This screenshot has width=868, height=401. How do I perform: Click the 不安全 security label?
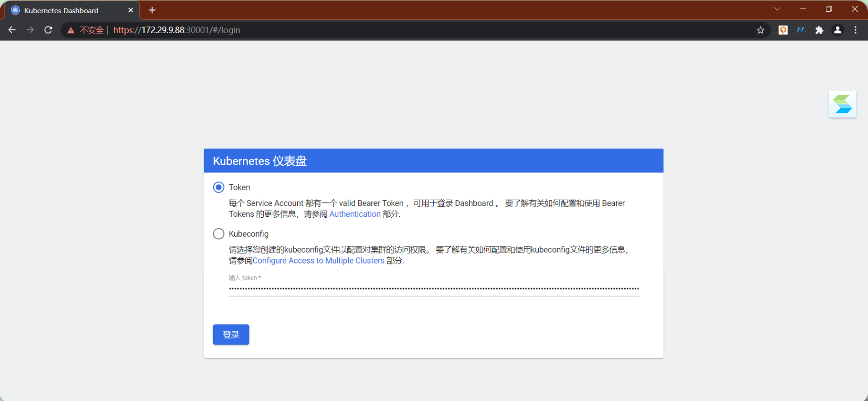[92, 30]
